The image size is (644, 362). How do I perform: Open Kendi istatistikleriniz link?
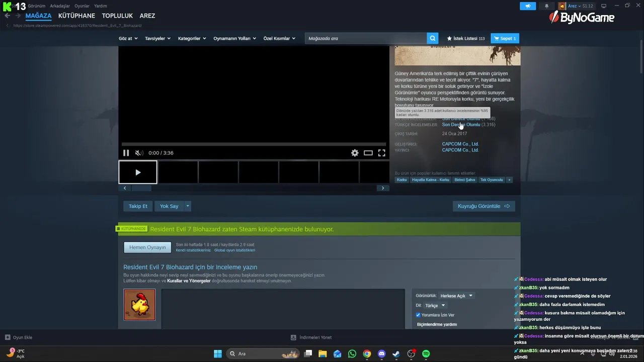pos(193,250)
